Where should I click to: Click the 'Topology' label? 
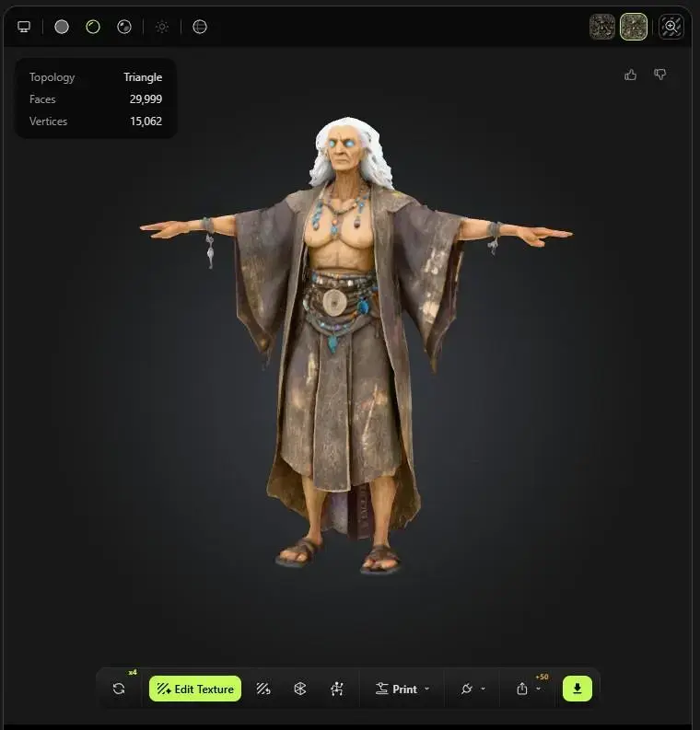pyautogui.click(x=52, y=77)
